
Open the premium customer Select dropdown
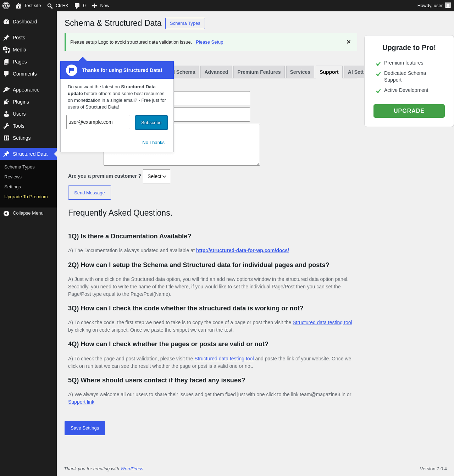click(x=156, y=176)
